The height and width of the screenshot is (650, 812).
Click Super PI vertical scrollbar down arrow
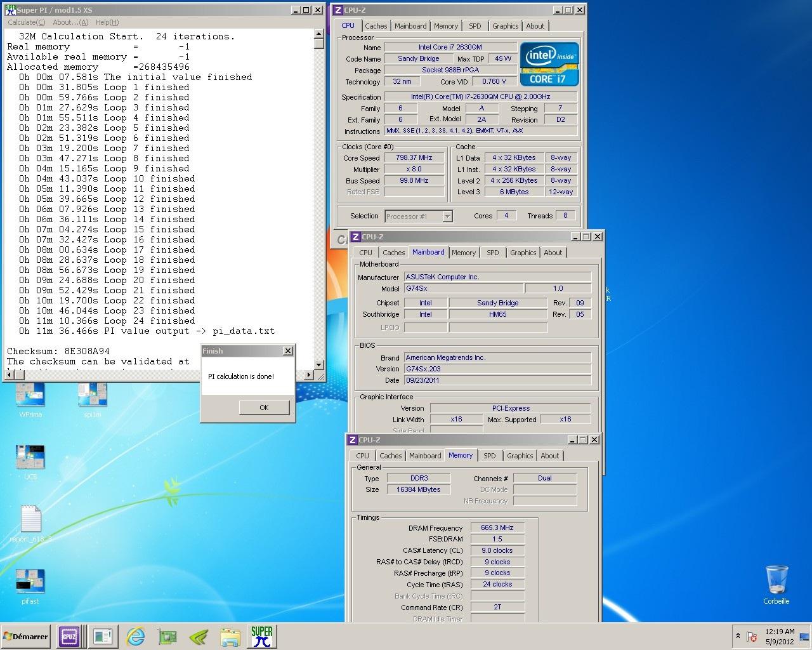(x=319, y=364)
